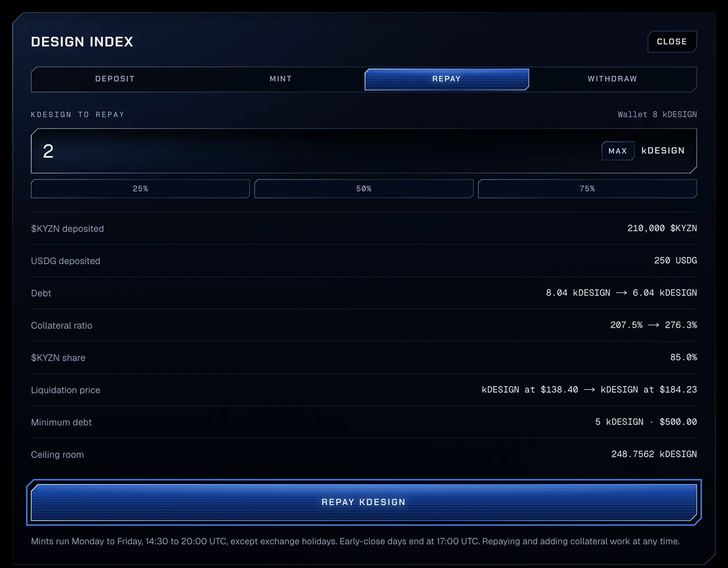728x568 pixels.
Task: Choose the 50% repay preset
Action: (364, 189)
